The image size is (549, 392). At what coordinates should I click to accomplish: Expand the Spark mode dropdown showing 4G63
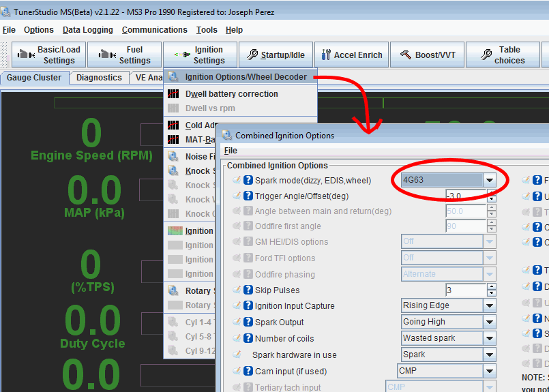coord(489,181)
